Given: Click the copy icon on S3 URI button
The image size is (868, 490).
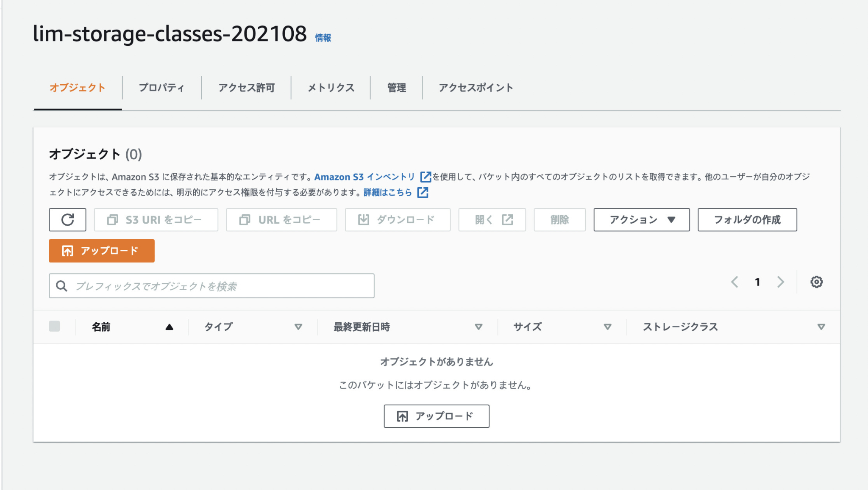Looking at the screenshot, I should tap(112, 219).
